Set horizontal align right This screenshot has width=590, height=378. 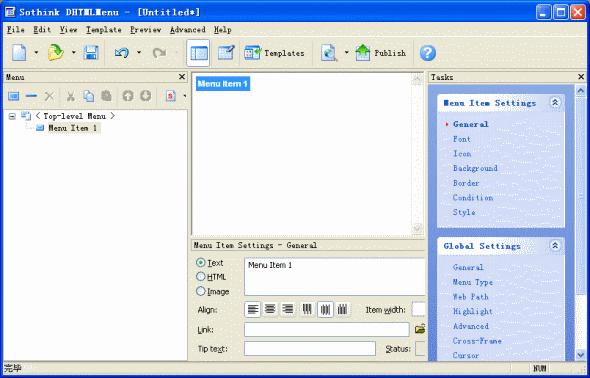click(x=288, y=310)
